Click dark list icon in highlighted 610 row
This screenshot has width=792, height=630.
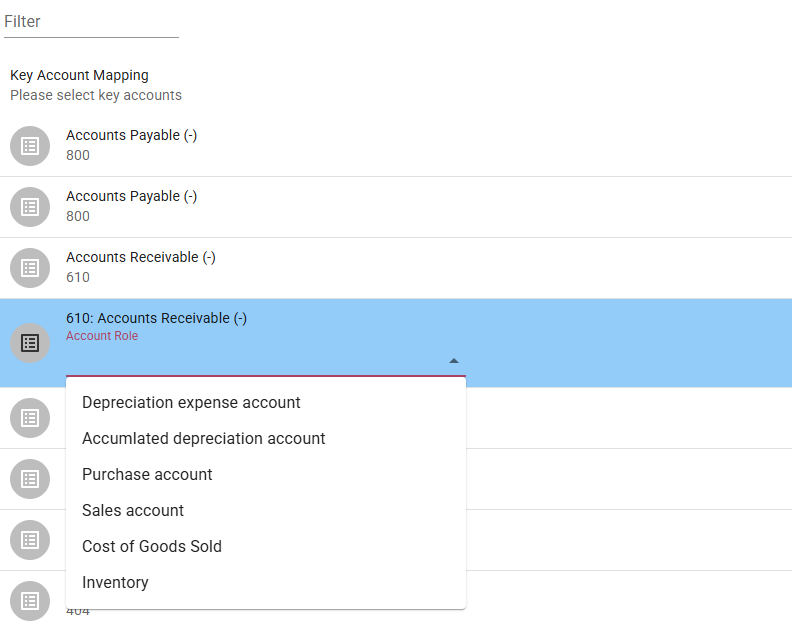tap(30, 343)
